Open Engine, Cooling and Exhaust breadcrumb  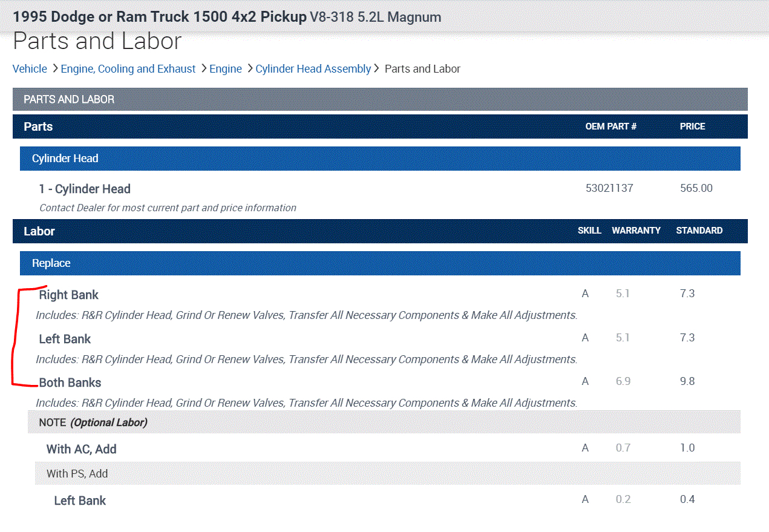[x=128, y=69]
